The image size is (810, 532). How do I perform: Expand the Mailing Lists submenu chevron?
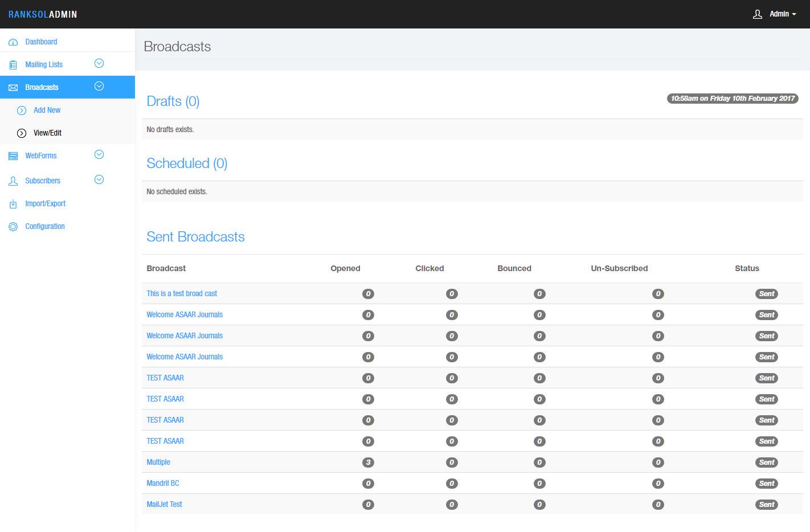pyautogui.click(x=99, y=63)
